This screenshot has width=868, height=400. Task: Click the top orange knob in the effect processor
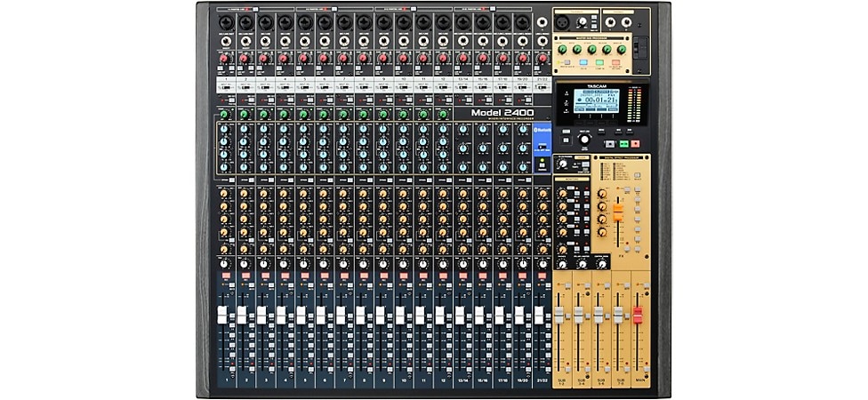click(602, 194)
